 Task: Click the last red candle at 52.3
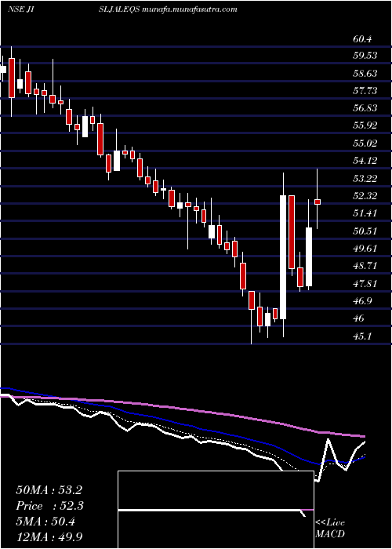pyautogui.click(x=318, y=202)
